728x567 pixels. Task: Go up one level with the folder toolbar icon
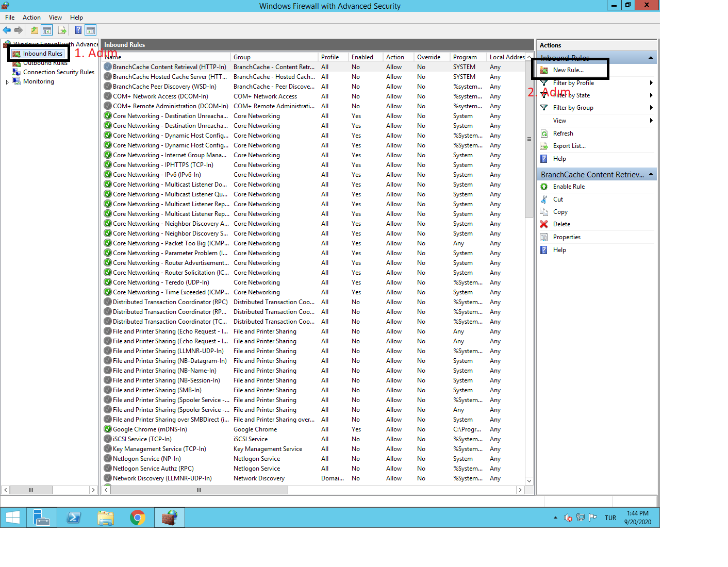tap(34, 30)
